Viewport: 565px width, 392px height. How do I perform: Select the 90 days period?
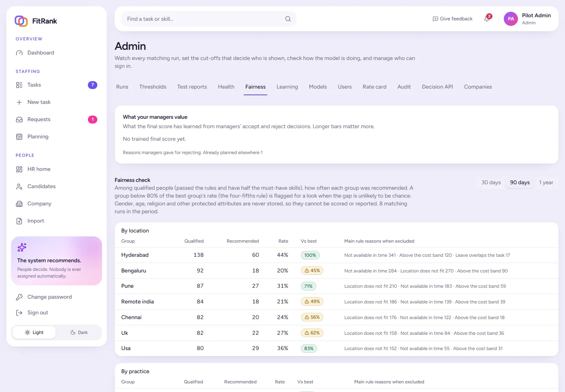pyautogui.click(x=520, y=183)
